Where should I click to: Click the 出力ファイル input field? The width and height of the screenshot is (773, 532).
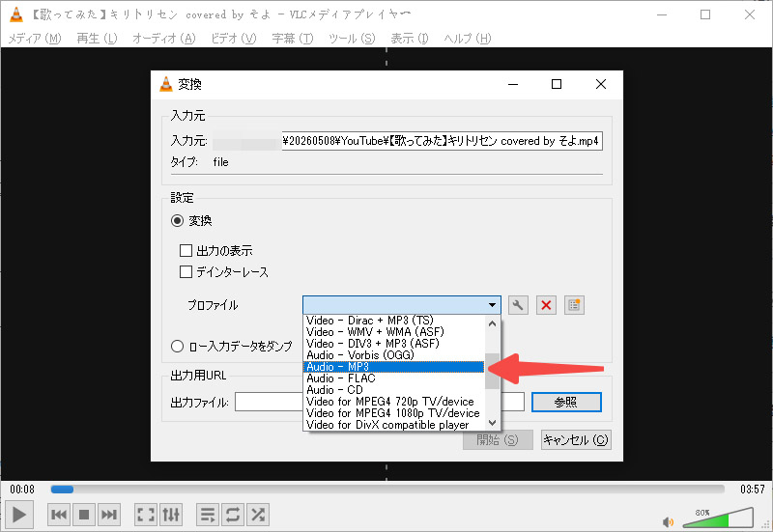[x=380, y=402]
